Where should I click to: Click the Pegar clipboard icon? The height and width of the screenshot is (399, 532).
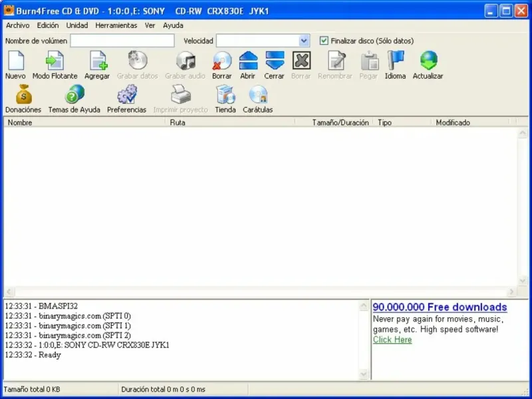point(369,61)
